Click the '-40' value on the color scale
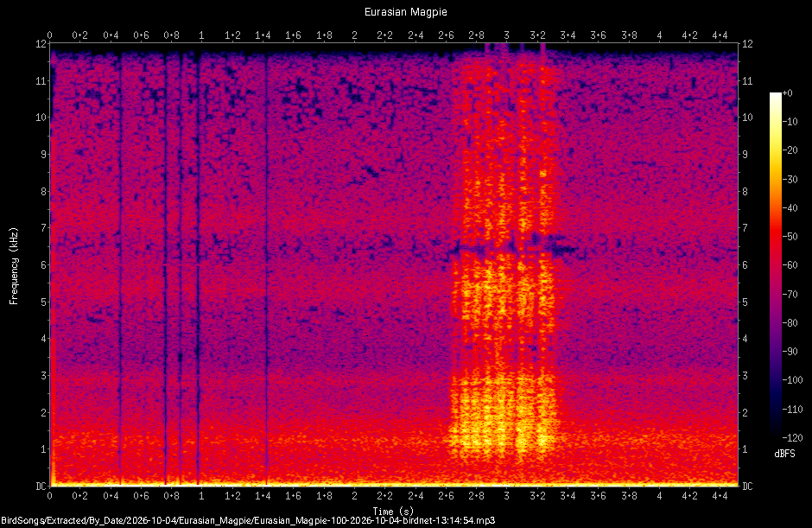 coord(790,207)
